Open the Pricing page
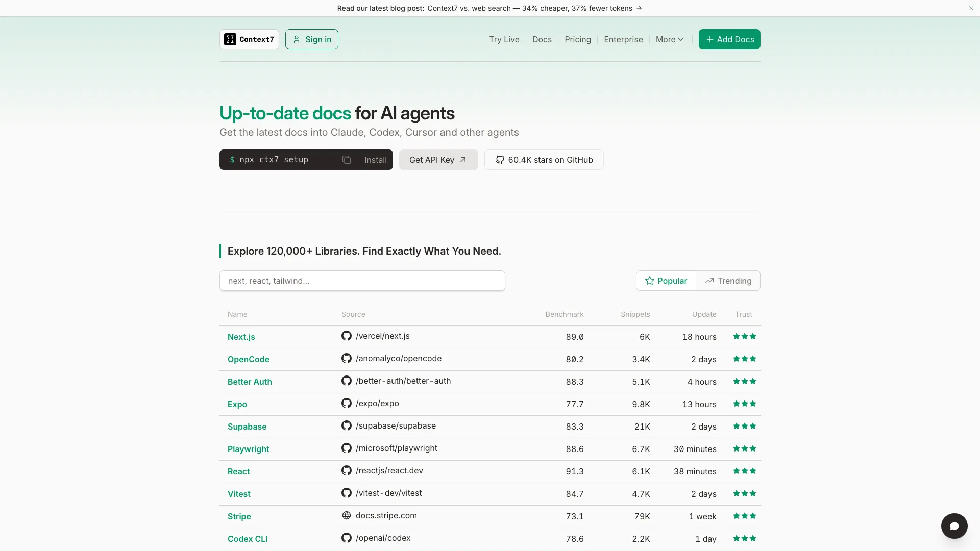The image size is (980, 551). pos(578,39)
